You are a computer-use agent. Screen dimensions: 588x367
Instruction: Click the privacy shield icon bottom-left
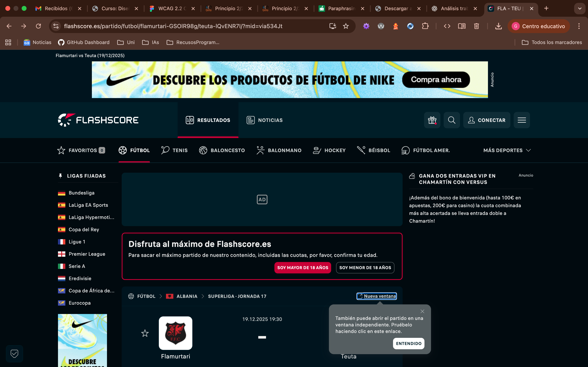14,353
